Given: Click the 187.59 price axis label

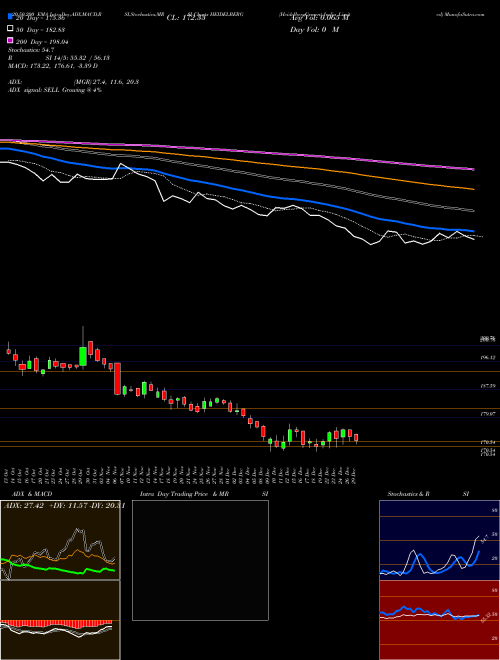Looking at the screenshot, I should click(x=488, y=386).
